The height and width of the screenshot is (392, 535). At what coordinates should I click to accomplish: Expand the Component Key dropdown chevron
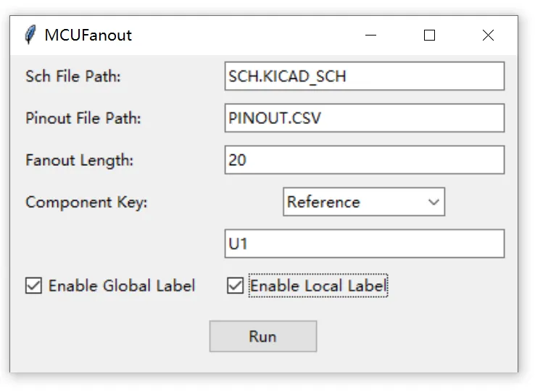tap(434, 202)
